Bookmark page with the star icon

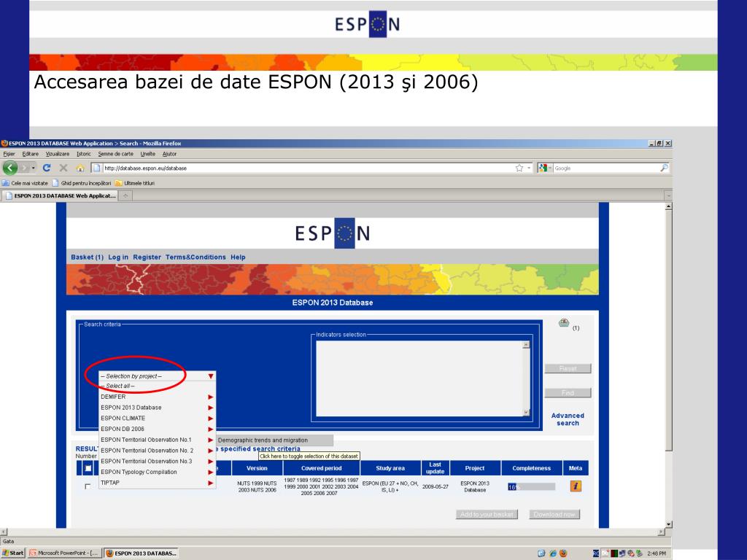[x=519, y=168]
